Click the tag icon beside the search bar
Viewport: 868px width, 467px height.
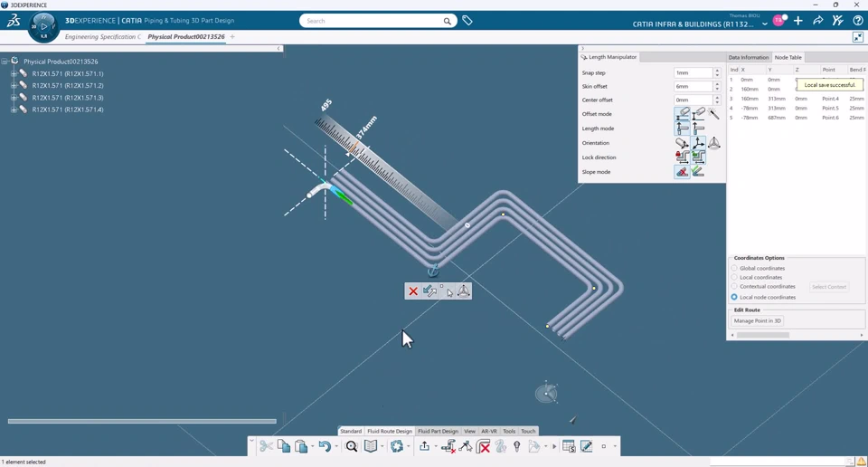click(x=467, y=21)
